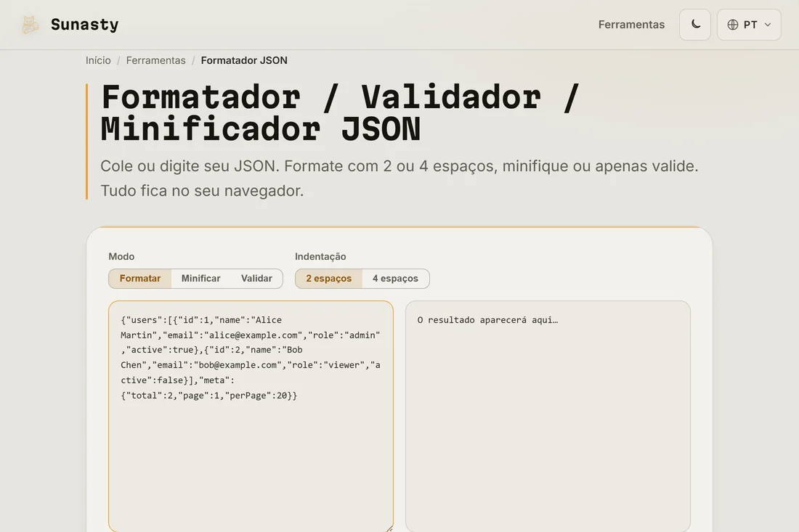Click the Formatador JSON breadcrumb text
The width and height of the screenshot is (799, 532).
coord(244,60)
